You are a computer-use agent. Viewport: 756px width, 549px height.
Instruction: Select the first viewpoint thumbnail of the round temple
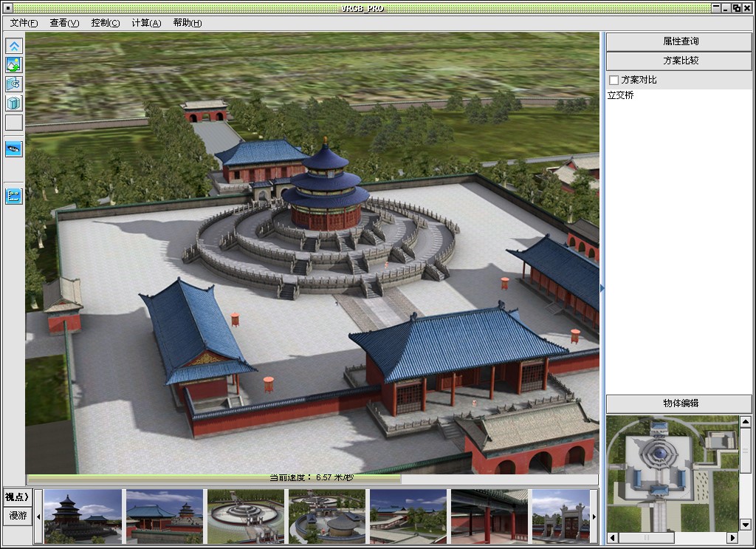[x=83, y=516]
